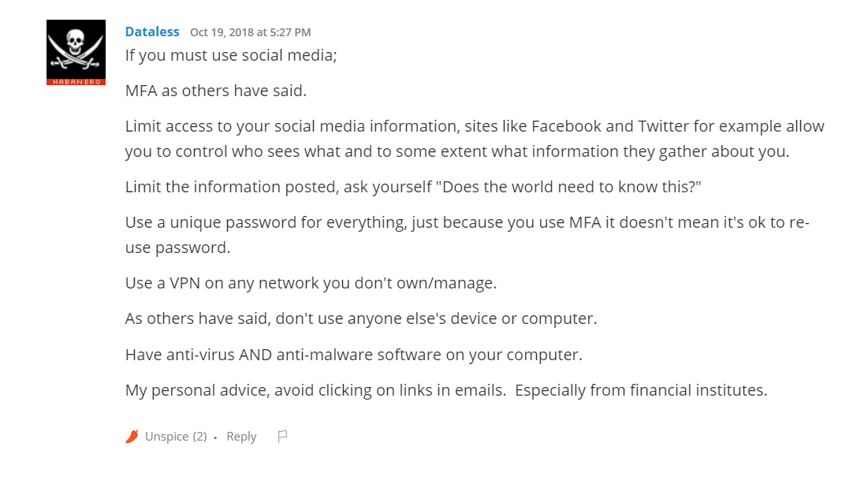Flag this post using the flag icon
This screenshot has width=868, height=480.
tap(282, 437)
